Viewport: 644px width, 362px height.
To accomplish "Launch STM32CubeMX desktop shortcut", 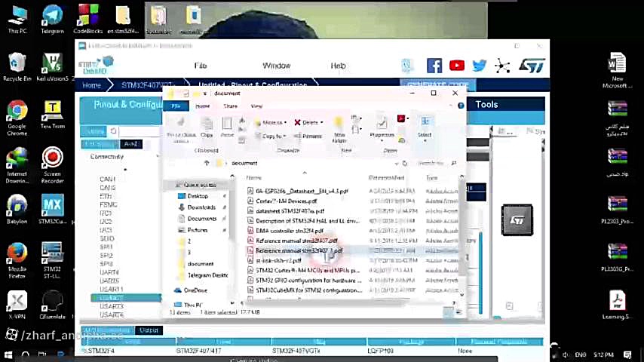I will pyautogui.click(x=53, y=210).
